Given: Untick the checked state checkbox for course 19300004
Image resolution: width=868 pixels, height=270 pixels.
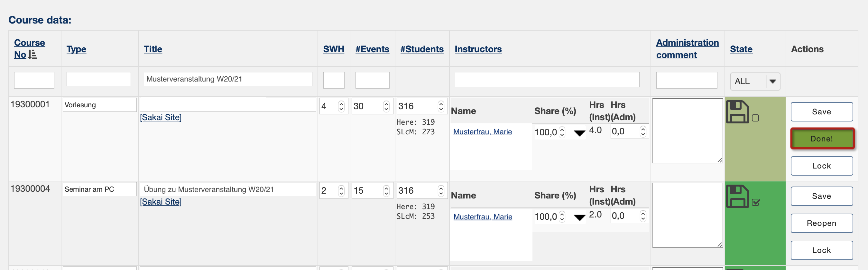Looking at the screenshot, I should [x=755, y=202].
